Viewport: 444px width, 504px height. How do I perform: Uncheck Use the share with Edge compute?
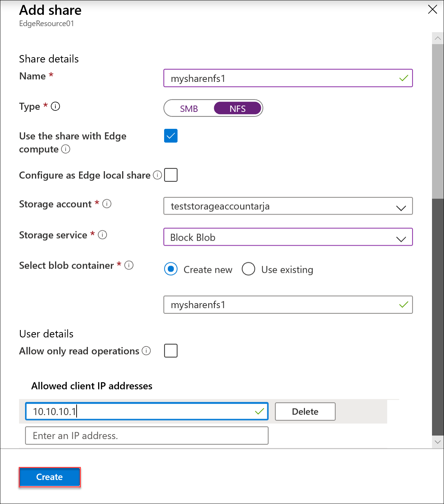[171, 136]
